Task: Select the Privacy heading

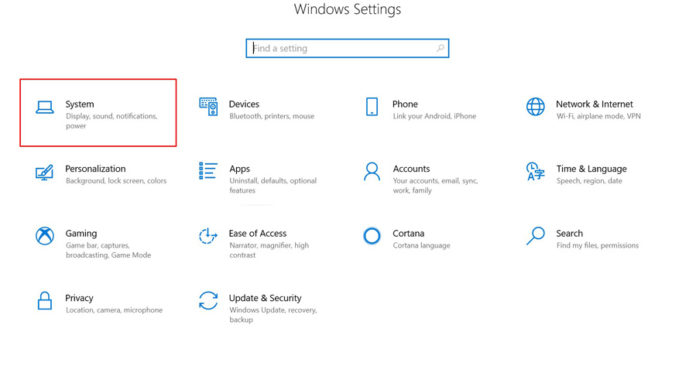Action: tap(79, 298)
